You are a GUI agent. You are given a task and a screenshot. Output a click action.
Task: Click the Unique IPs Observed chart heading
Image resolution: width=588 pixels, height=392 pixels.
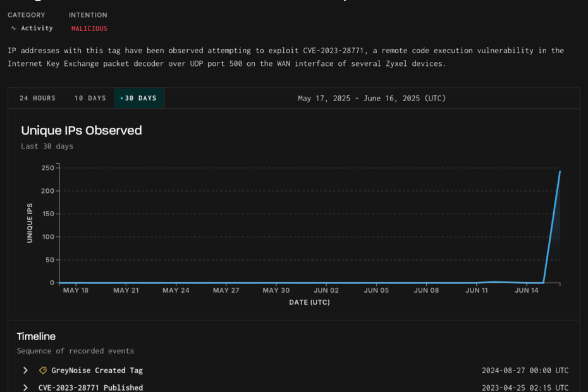click(82, 130)
